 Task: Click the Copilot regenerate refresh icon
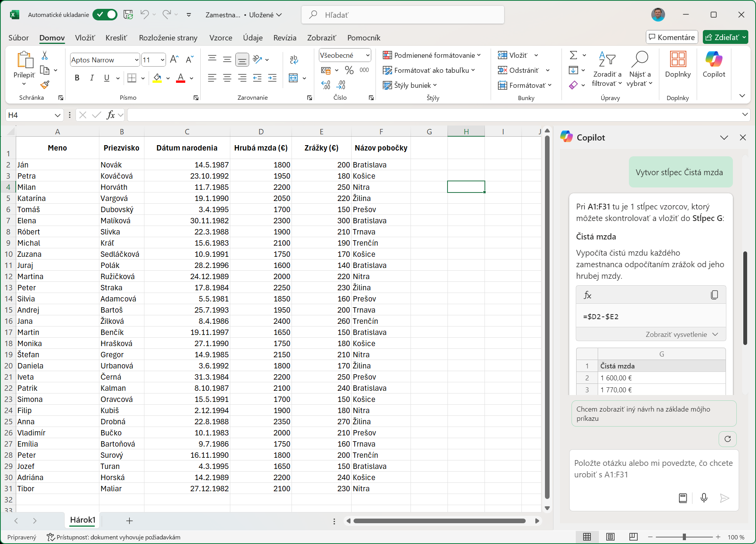pyautogui.click(x=727, y=439)
